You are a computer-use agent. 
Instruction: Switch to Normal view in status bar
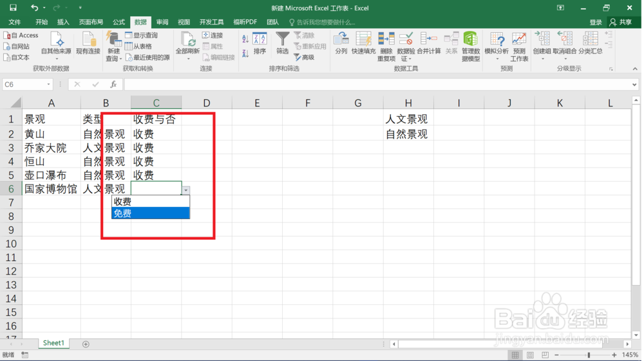515,355
